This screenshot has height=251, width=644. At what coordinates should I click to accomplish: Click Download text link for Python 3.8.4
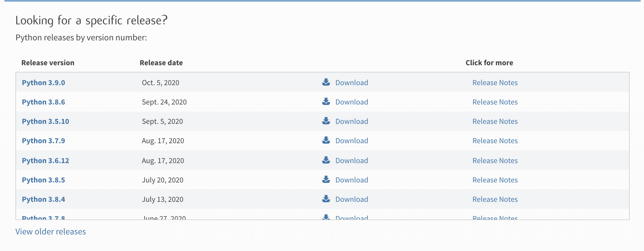point(352,199)
